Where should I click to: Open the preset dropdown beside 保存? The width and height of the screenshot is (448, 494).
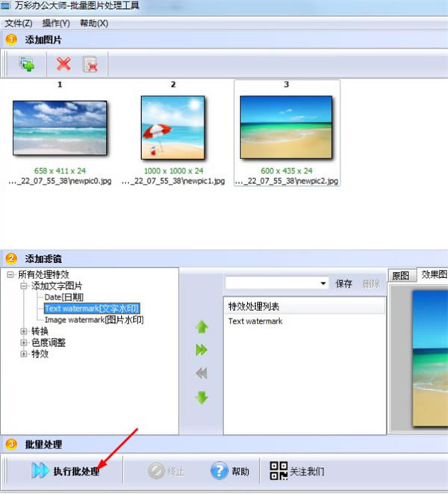pos(323,283)
